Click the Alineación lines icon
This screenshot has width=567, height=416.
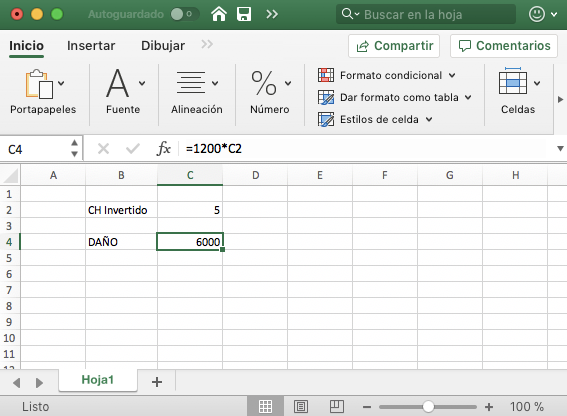[x=191, y=83]
